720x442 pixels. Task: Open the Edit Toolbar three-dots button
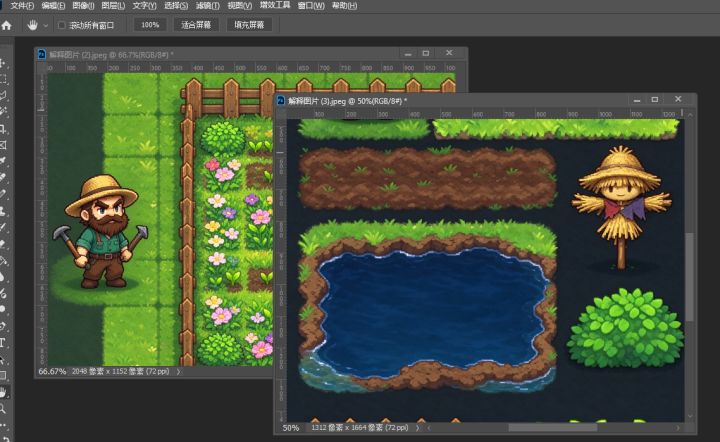(3, 425)
